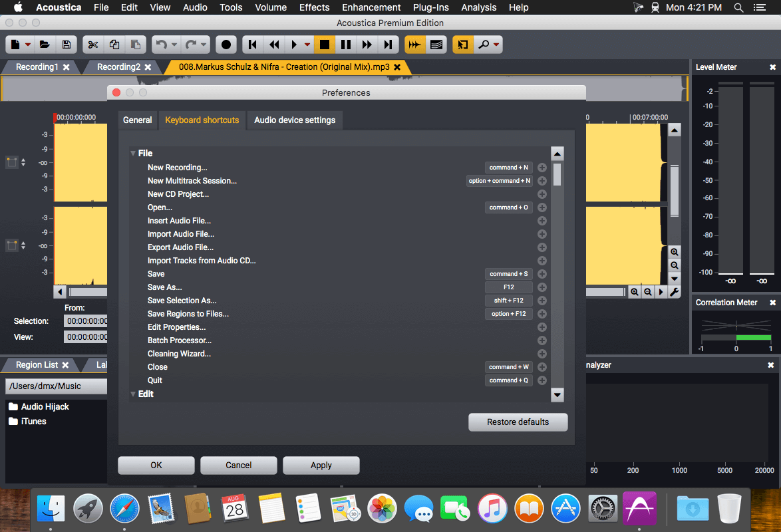781x532 pixels.
Task: Add shortcut for Export Audio File
Action: click(542, 247)
